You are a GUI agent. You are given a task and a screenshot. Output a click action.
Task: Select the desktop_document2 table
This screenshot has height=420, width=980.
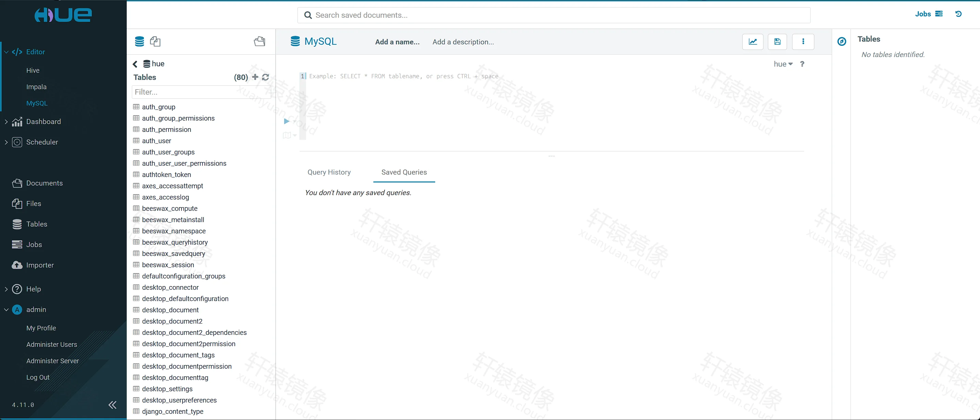172,321
